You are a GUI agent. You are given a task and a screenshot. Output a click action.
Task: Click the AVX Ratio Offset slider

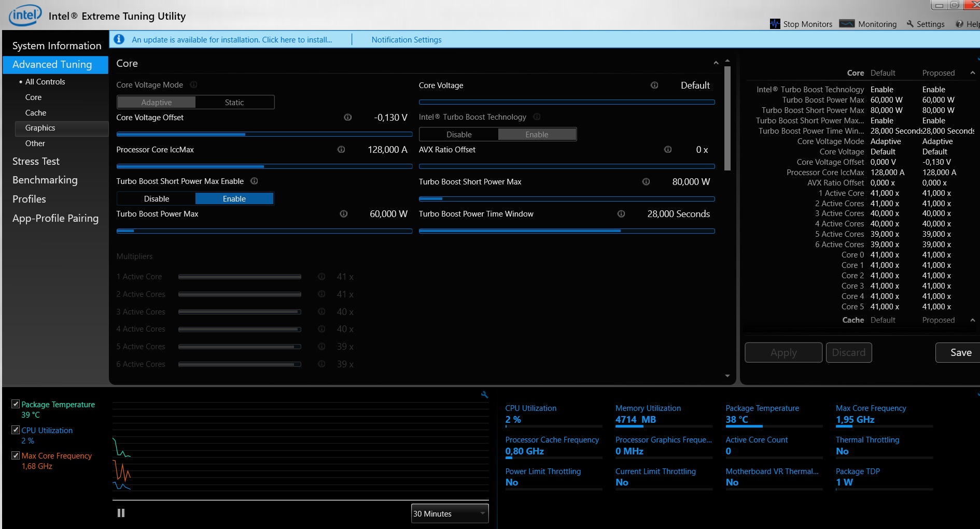click(567, 166)
